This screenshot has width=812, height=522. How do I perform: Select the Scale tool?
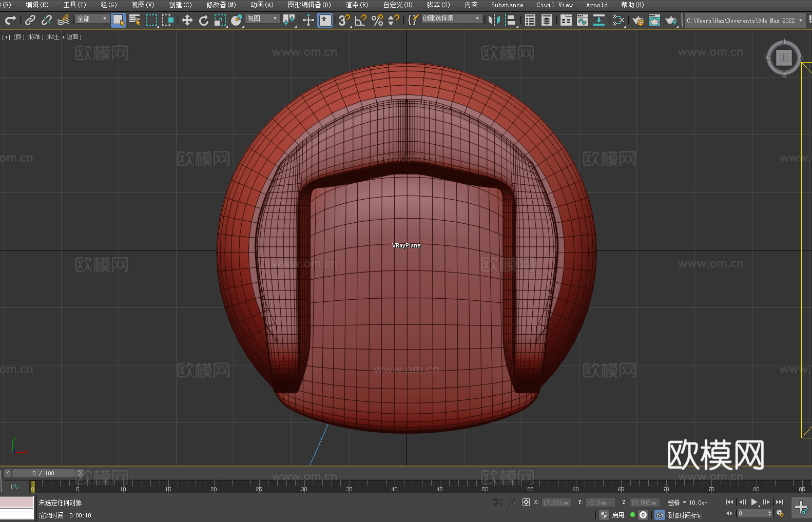[220, 20]
